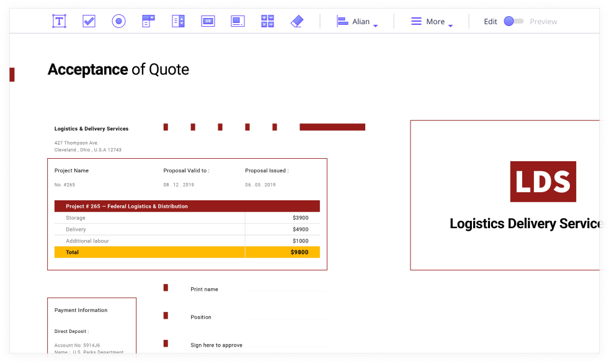This screenshot has height=364, width=609.
Task: Click the $9800 total amount
Action: (x=300, y=252)
